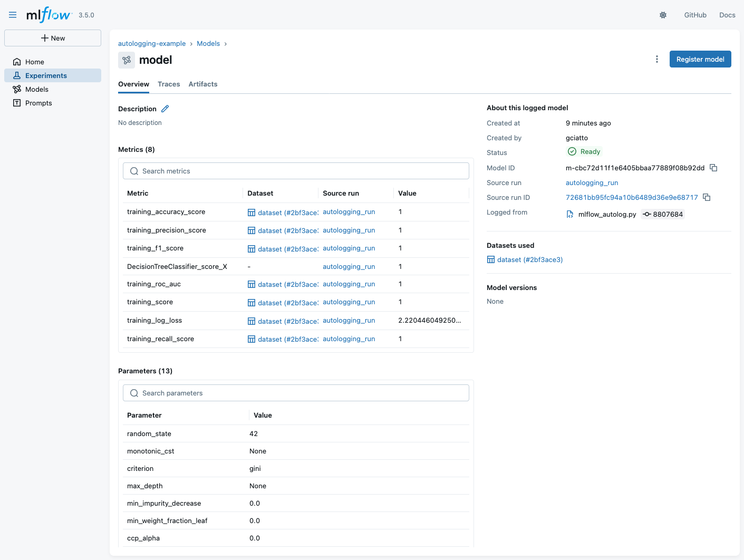Open the Artifacts tab
The height and width of the screenshot is (560, 744).
pos(203,84)
